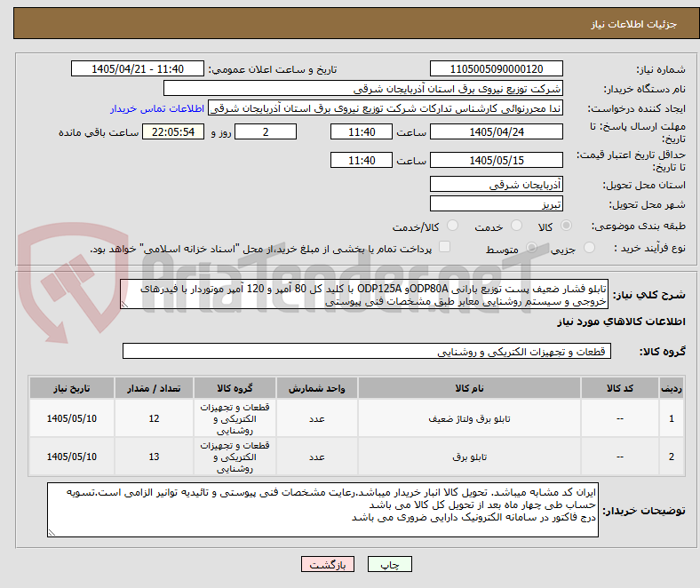This screenshot has height=588, width=700.
Task: Click the گروه کالا field
Action: (367, 352)
